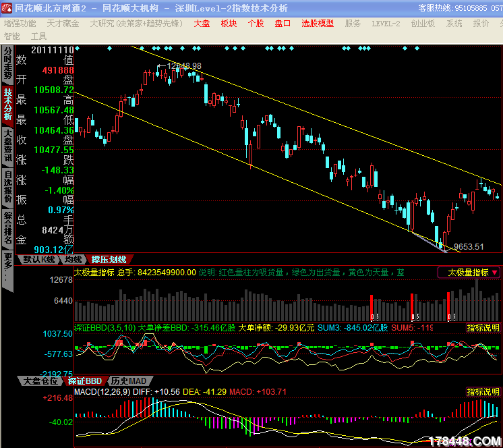Viewport: 503px width, 448px height.
Task: Select the 深证BBD indicator tab
Action: click(x=85, y=381)
